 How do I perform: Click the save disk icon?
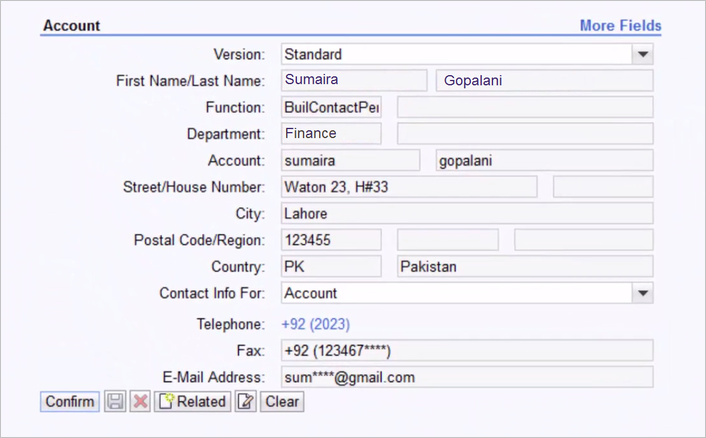115,401
